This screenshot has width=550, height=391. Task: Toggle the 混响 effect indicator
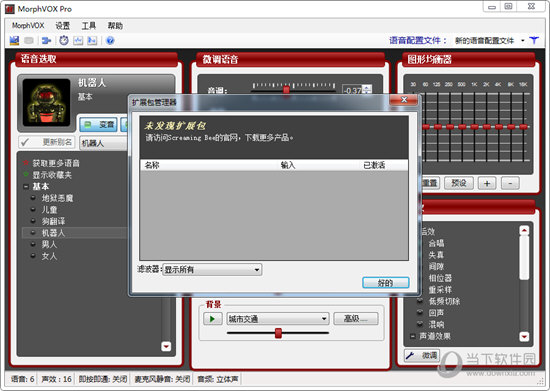pyautogui.click(x=420, y=324)
